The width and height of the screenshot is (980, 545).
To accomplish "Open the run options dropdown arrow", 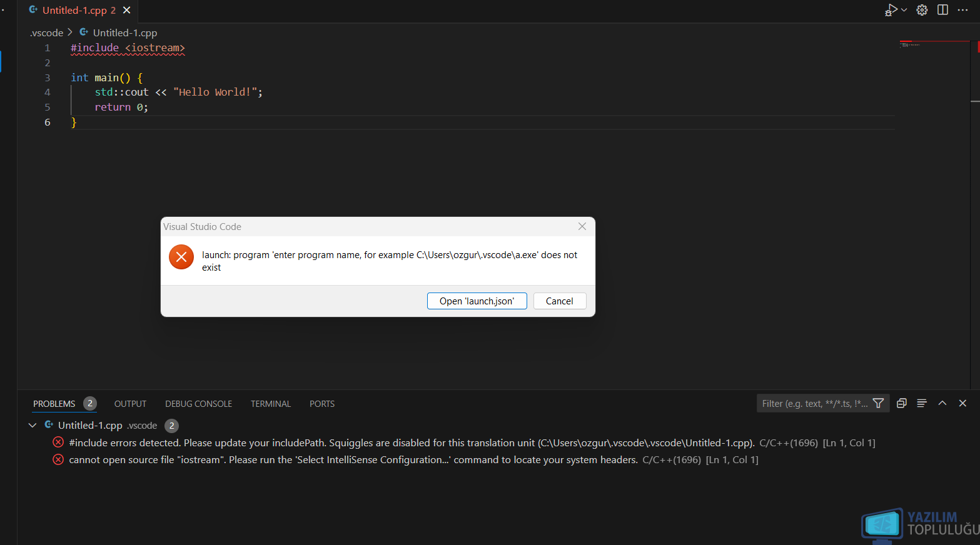I will tap(904, 10).
